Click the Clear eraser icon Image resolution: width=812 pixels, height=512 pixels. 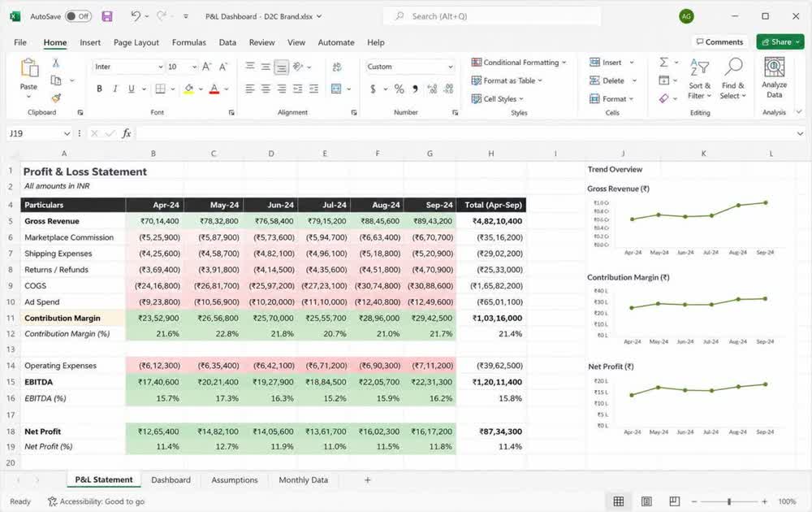coord(663,98)
